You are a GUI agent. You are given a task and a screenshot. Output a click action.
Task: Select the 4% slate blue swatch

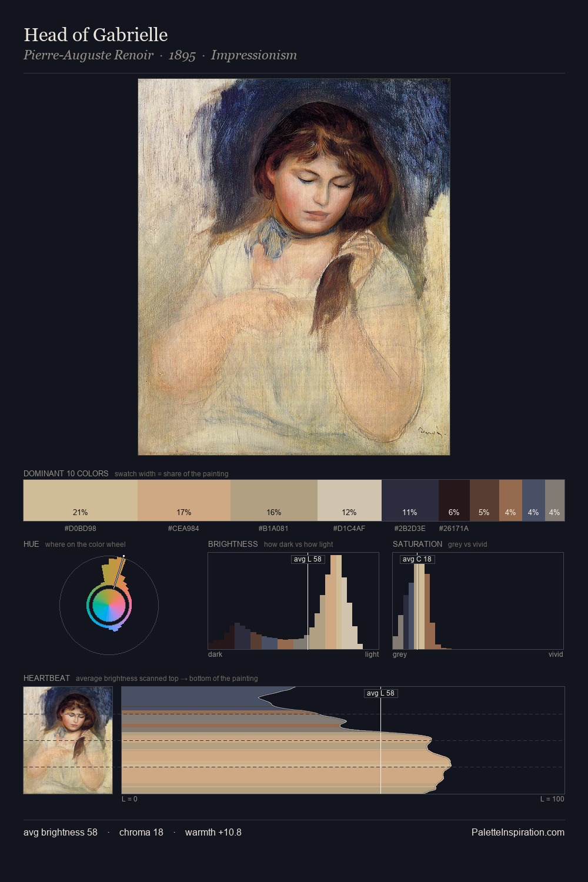[x=533, y=500]
